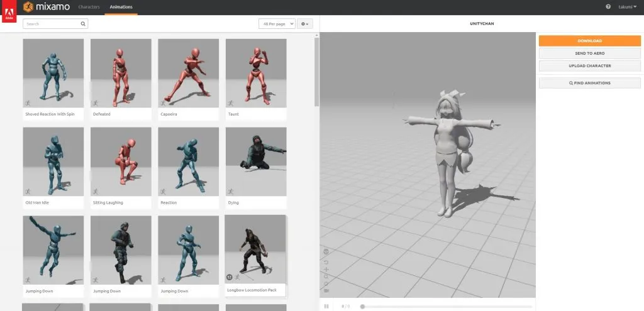Viewport: 644px width, 311px height.
Task: Click the mixamo wordmark text
Action: (53, 7)
